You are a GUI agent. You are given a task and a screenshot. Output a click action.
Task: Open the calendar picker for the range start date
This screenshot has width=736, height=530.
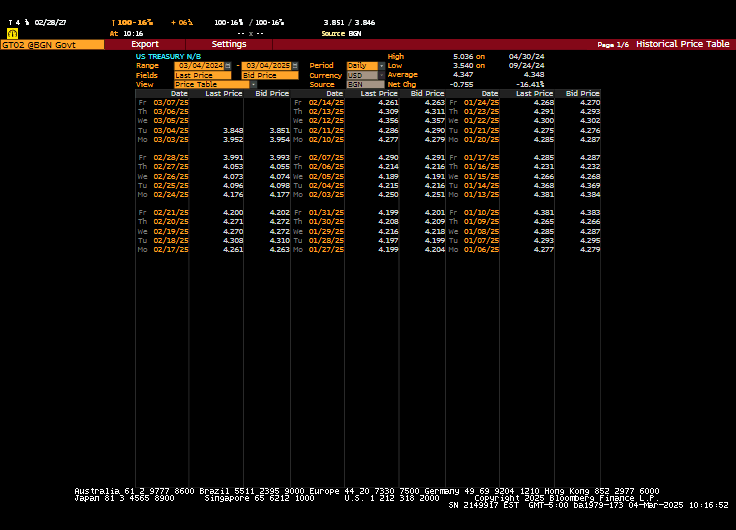[x=228, y=66]
